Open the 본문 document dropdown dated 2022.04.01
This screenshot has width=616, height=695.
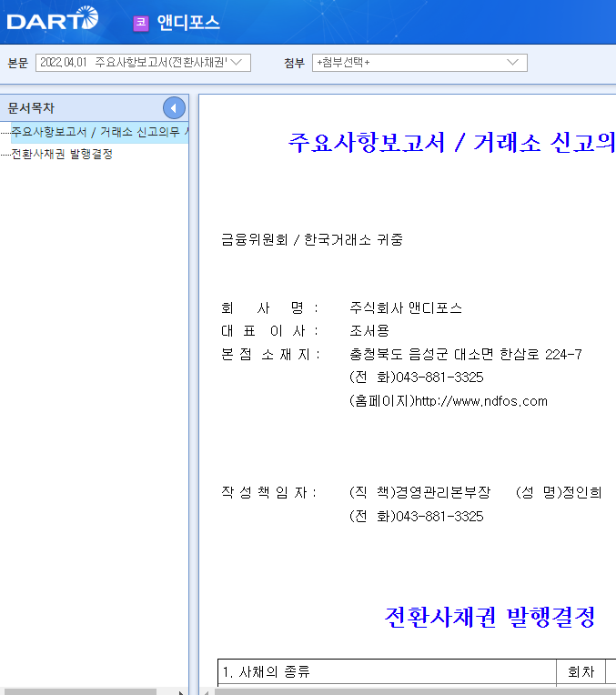coord(143,63)
